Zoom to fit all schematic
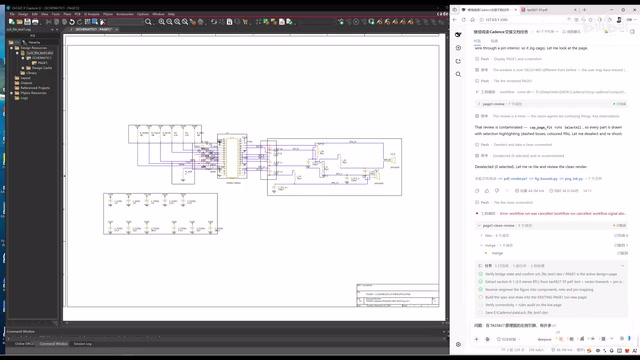This screenshot has width=640, height=360. (x=185, y=22)
